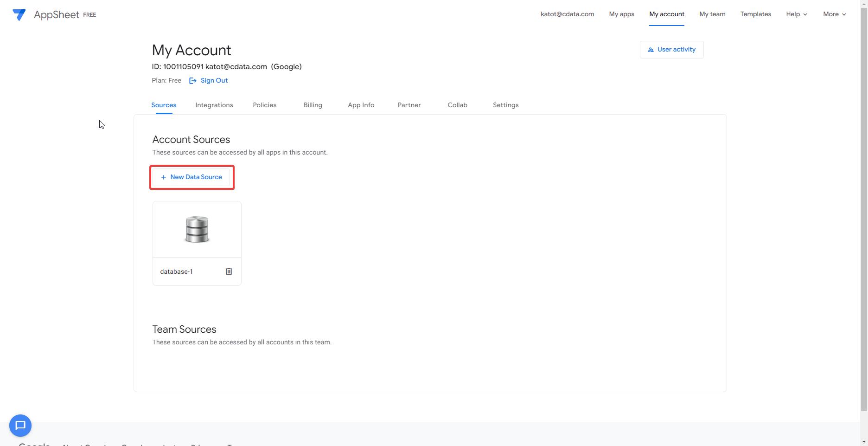The image size is (868, 446).
Task: Select the Sources tab
Action: (164, 105)
